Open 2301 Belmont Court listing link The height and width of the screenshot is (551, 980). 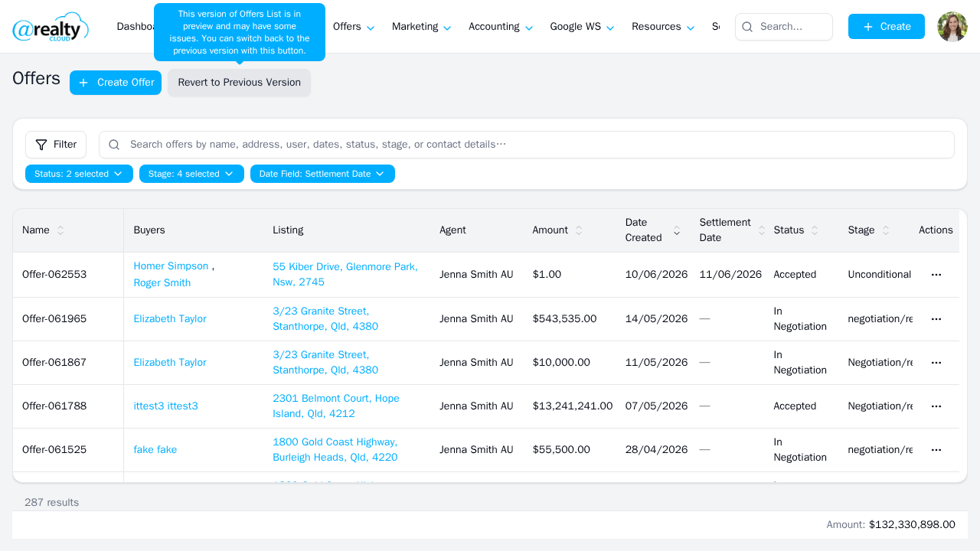(336, 406)
